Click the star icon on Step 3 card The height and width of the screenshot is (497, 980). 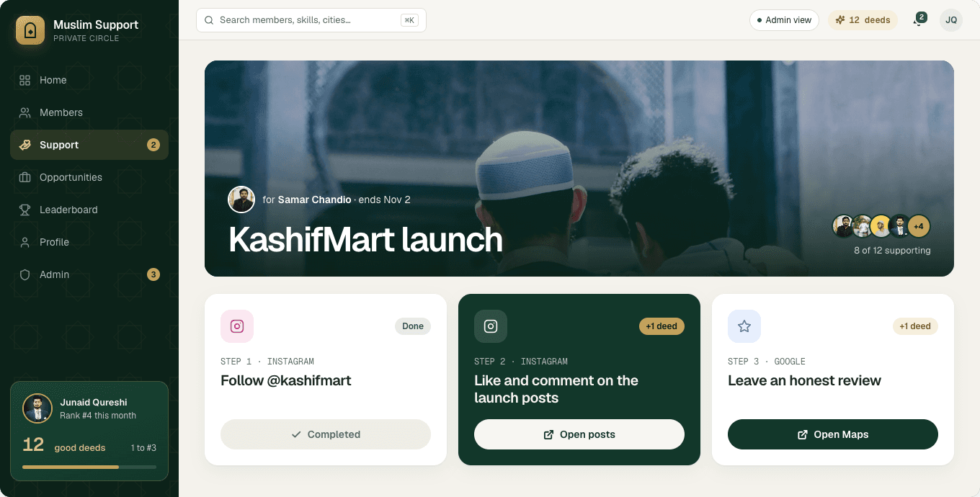coord(744,326)
